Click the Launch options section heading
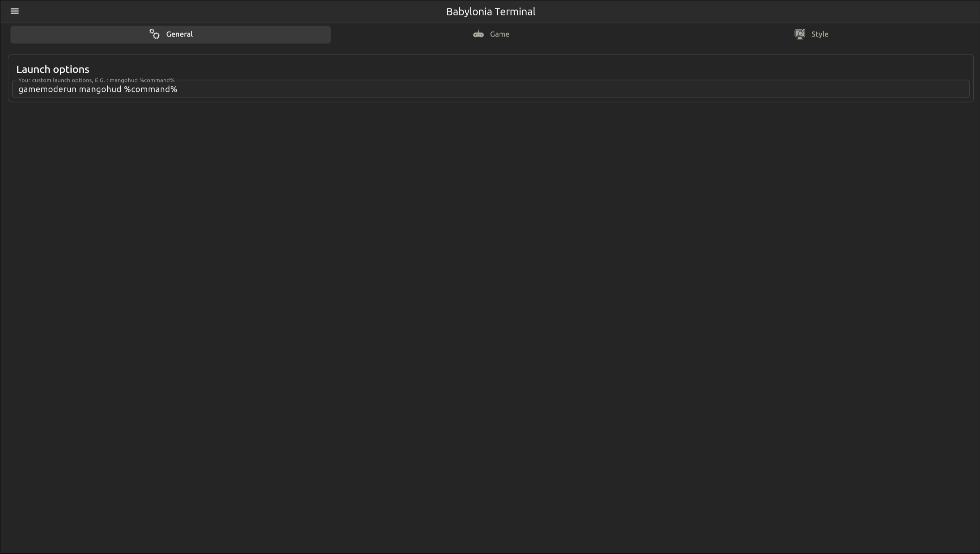980x554 pixels. [x=52, y=69]
